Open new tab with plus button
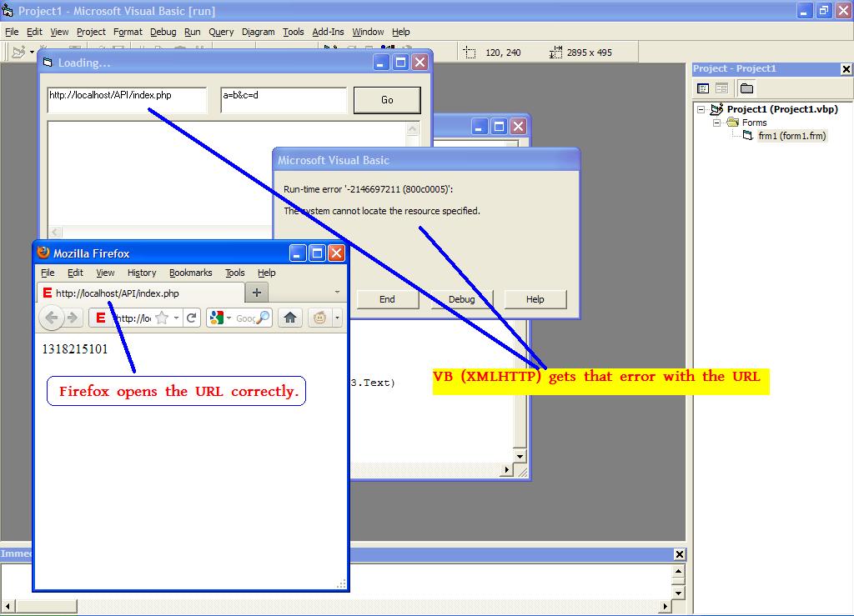The width and height of the screenshot is (854, 616). click(x=257, y=293)
